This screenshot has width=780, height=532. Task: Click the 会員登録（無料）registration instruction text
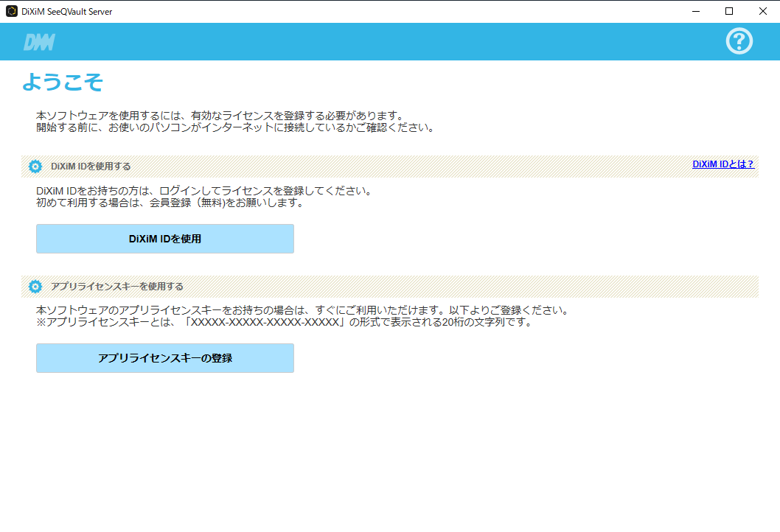point(170,203)
